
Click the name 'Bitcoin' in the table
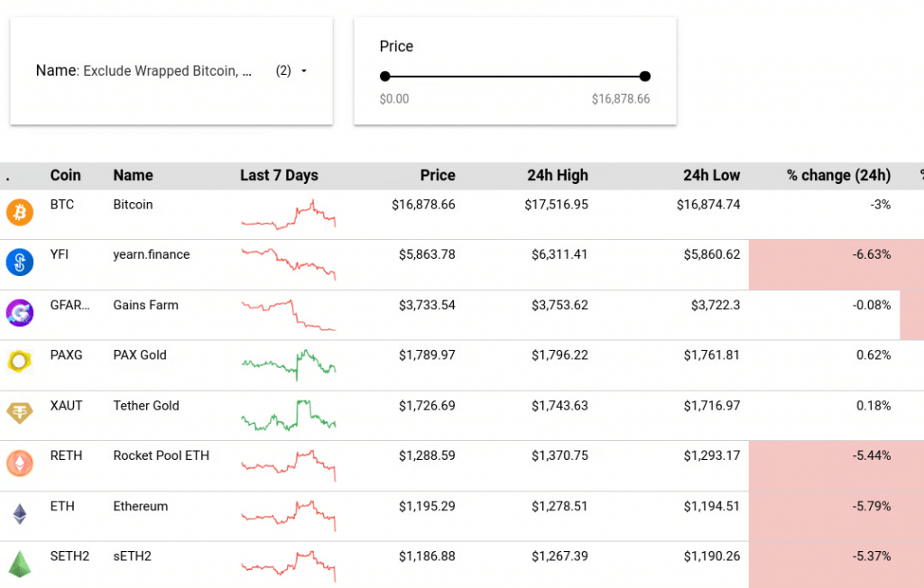(133, 205)
